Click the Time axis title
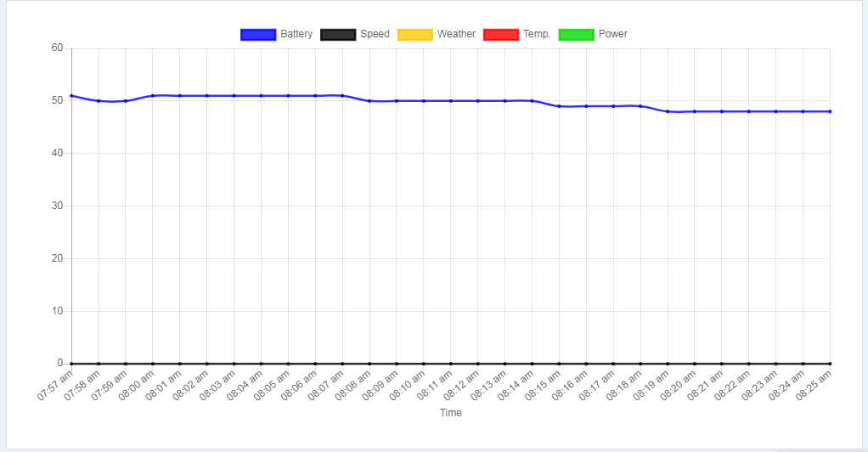 (x=451, y=413)
